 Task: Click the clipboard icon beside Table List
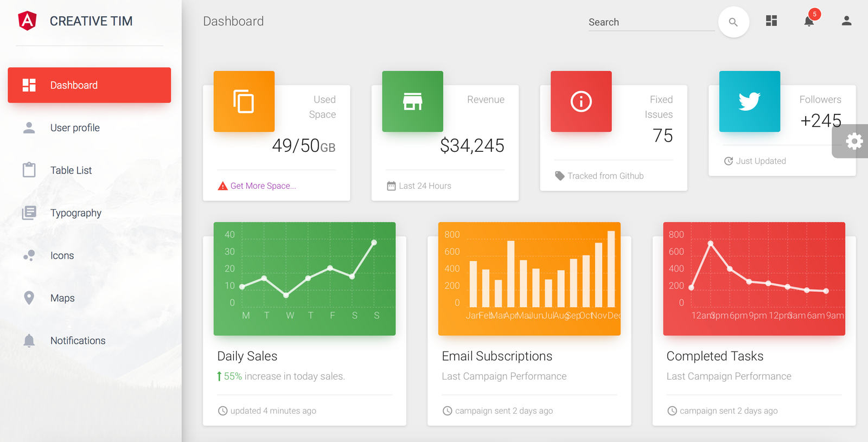[29, 170]
